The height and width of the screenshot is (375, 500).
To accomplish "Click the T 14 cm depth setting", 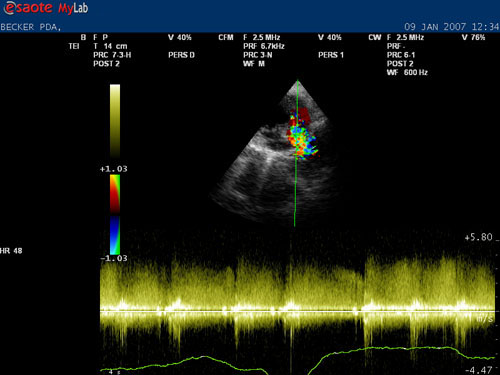I will 110,46.
